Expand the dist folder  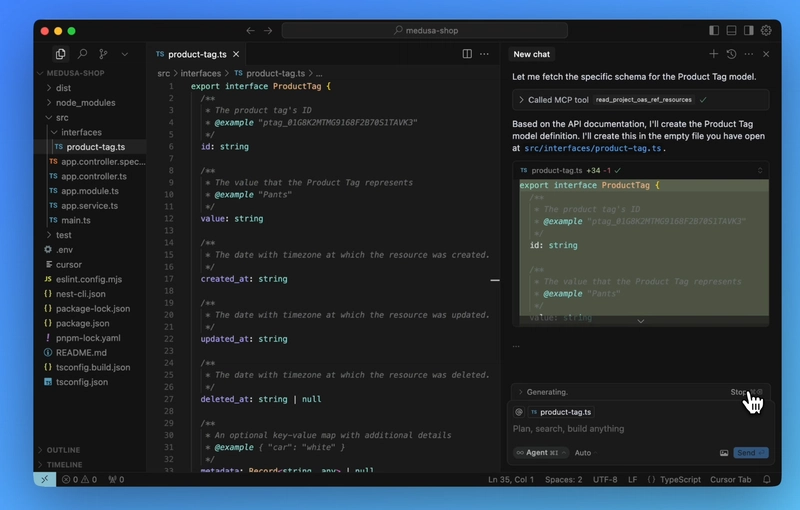coord(63,88)
